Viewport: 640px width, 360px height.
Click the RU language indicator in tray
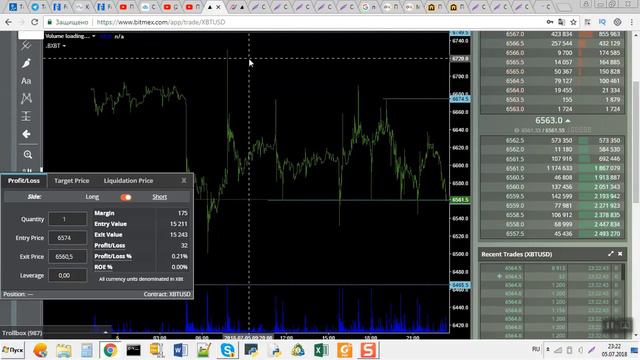(x=536, y=349)
